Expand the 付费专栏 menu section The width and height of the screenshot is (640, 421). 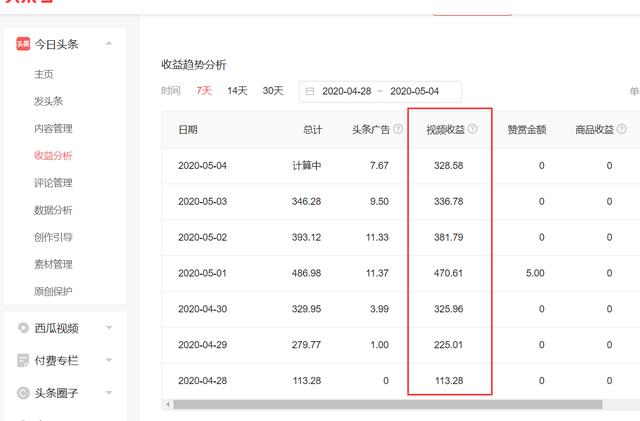[x=109, y=360]
